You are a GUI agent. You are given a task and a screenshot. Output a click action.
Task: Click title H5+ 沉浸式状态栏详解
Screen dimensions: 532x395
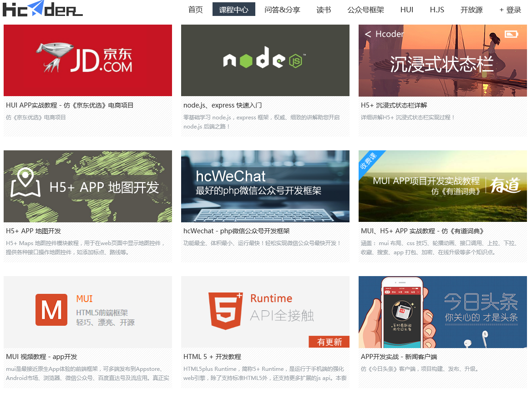(394, 105)
